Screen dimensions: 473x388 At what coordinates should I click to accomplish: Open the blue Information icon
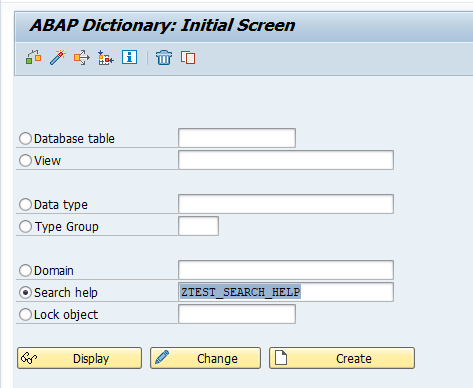[129, 57]
